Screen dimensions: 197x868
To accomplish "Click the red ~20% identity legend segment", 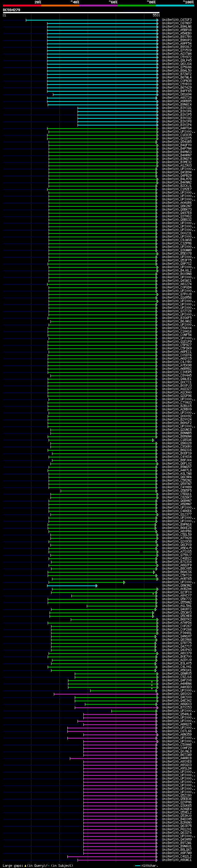I will pos(22,6).
